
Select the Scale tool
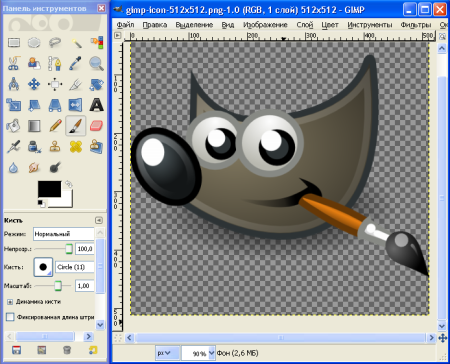[14, 105]
